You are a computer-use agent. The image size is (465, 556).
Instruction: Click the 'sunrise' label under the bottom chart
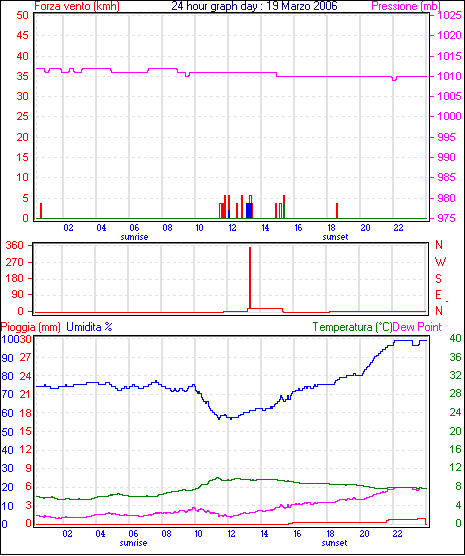coord(133,543)
